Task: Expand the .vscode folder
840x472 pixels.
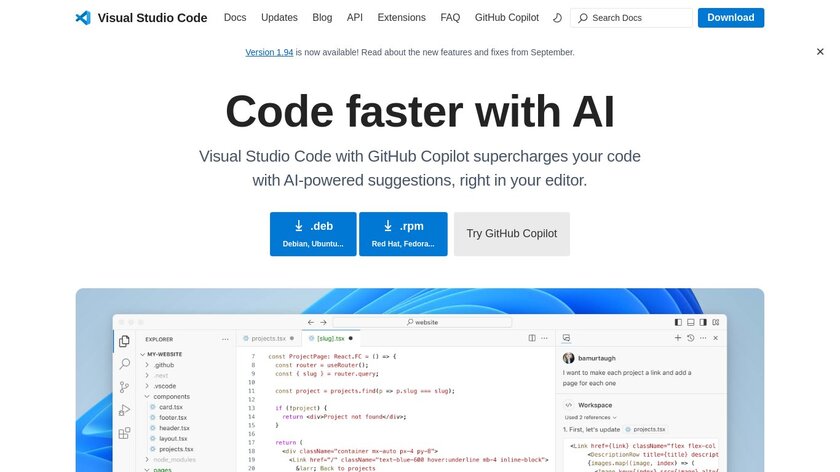Action: 147,386
